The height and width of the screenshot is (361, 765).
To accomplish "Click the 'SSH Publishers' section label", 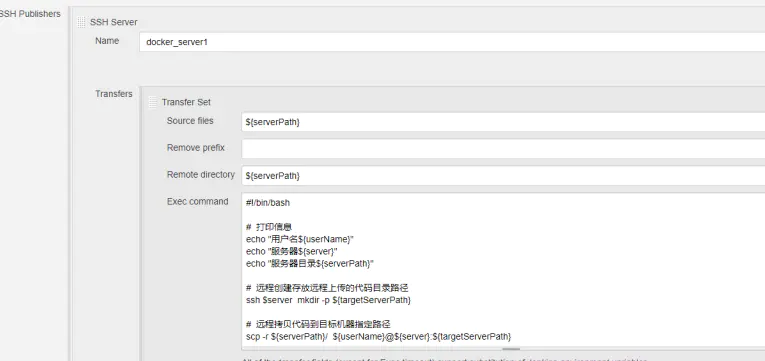I will point(29,14).
